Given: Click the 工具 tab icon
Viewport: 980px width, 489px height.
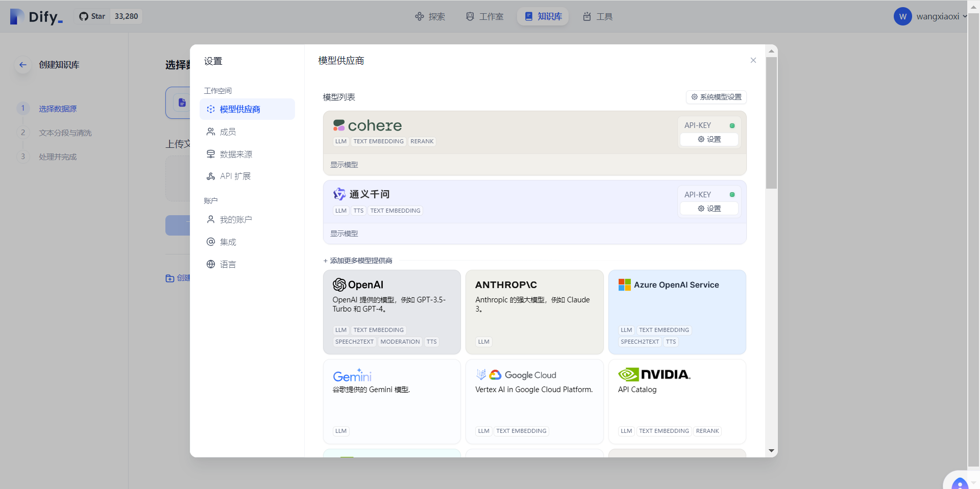Looking at the screenshot, I should point(587,16).
